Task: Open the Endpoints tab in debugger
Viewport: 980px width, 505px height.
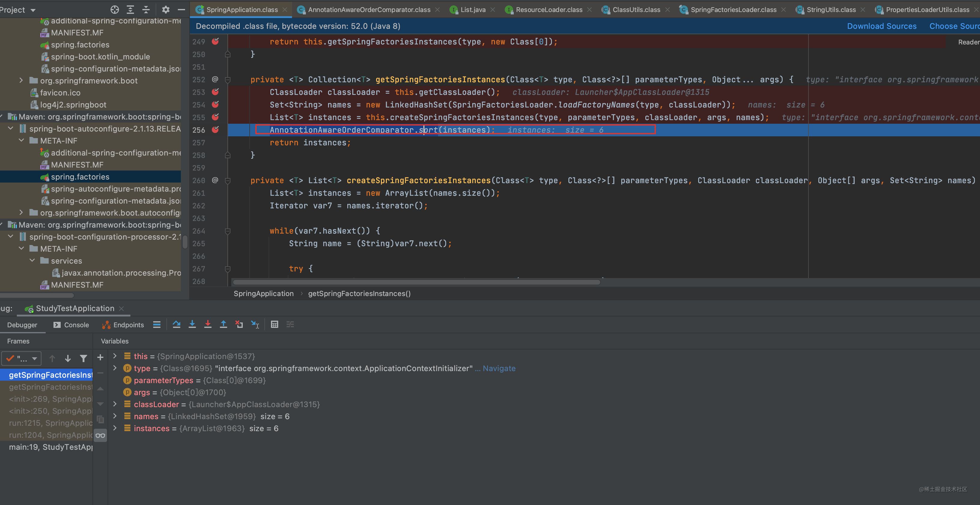Action: tap(123, 325)
